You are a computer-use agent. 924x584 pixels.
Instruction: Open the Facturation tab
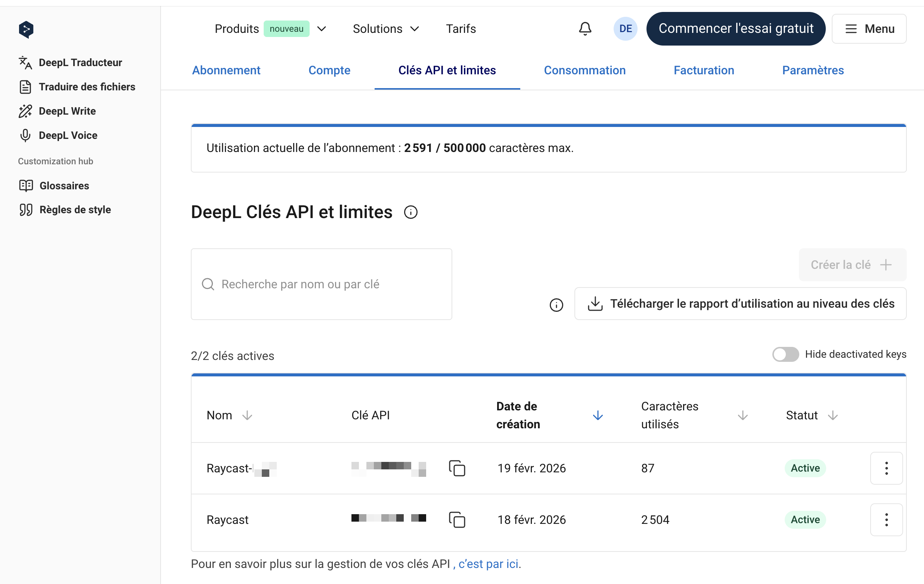(x=704, y=70)
